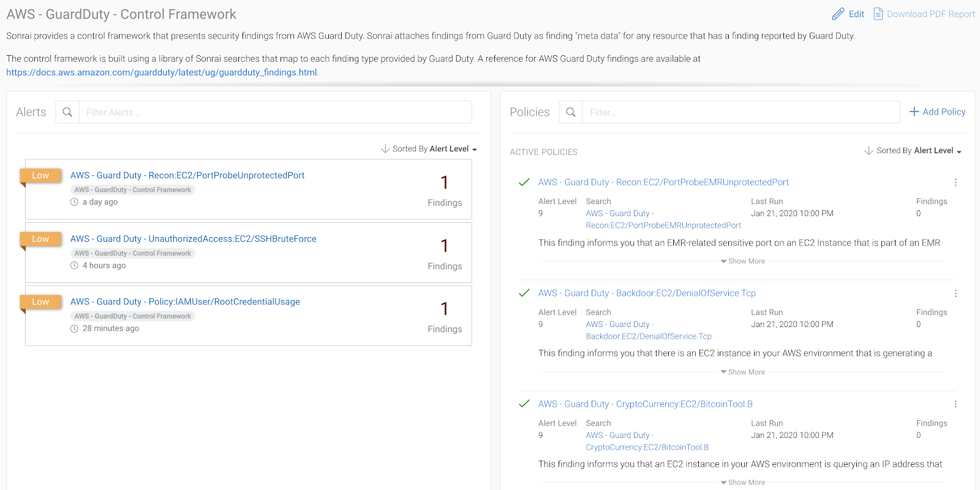Open the guardduty_findings.html documentation link

tap(162, 72)
